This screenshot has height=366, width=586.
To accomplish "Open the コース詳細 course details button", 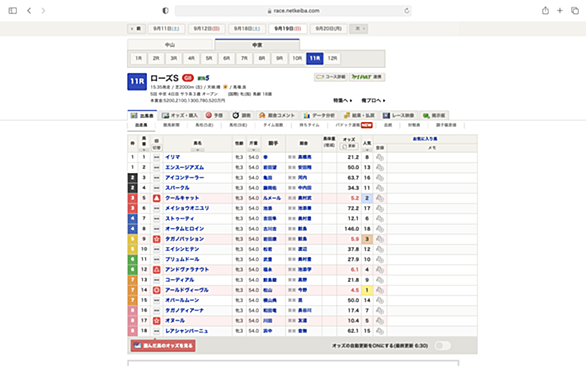I will click(331, 77).
